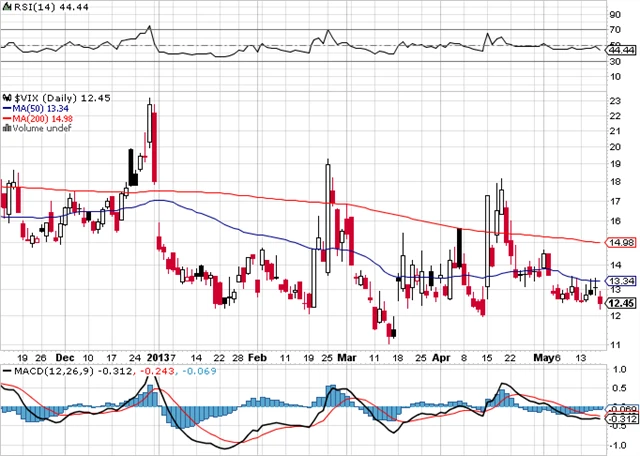Click the 8 date label after Apr
Image resolution: width=640 pixels, height=456 pixels.
(464, 358)
